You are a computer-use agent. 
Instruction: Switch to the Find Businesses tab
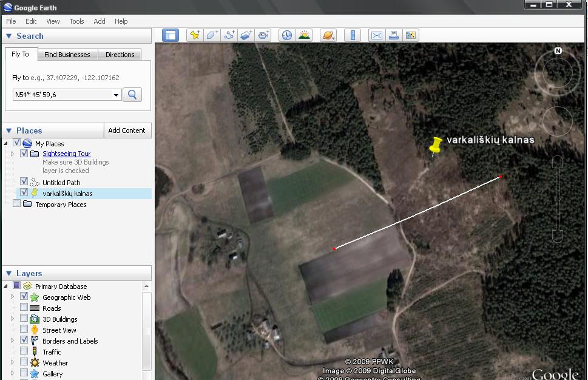tap(67, 55)
